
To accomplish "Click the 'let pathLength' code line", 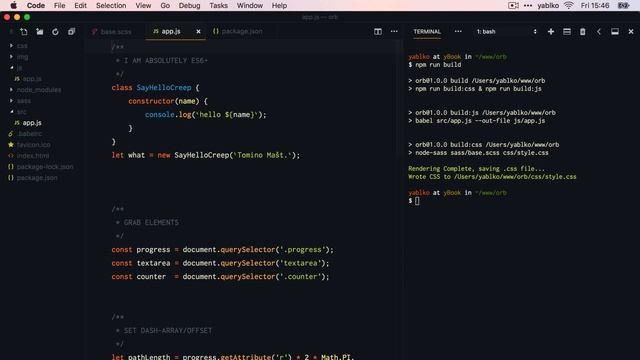I will coord(233,356).
